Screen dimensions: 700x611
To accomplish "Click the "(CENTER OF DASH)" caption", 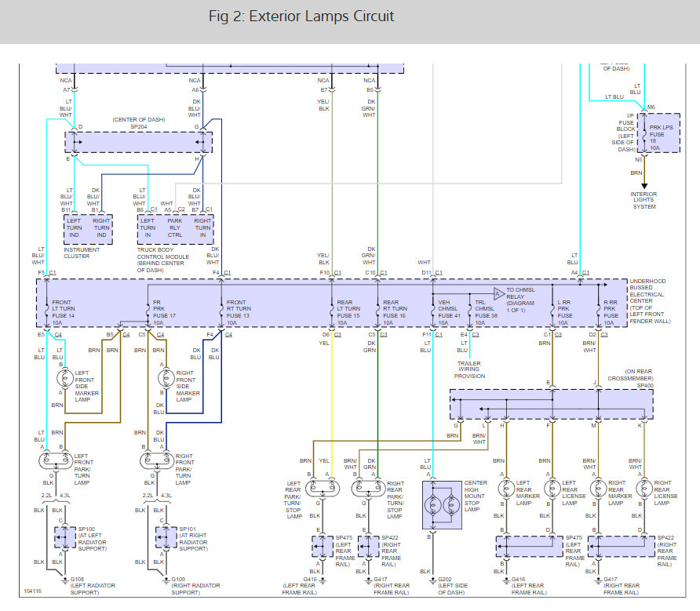I will (139, 119).
